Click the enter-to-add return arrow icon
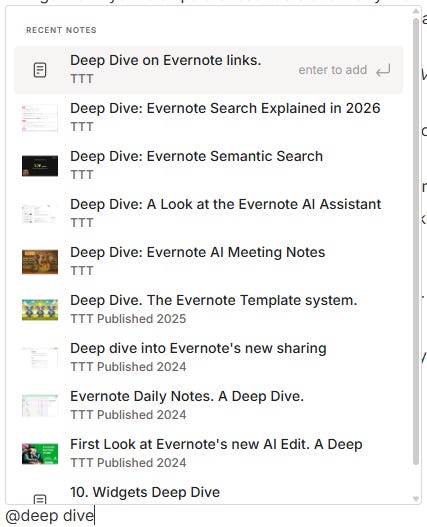The width and height of the screenshot is (427, 527). tap(383, 70)
